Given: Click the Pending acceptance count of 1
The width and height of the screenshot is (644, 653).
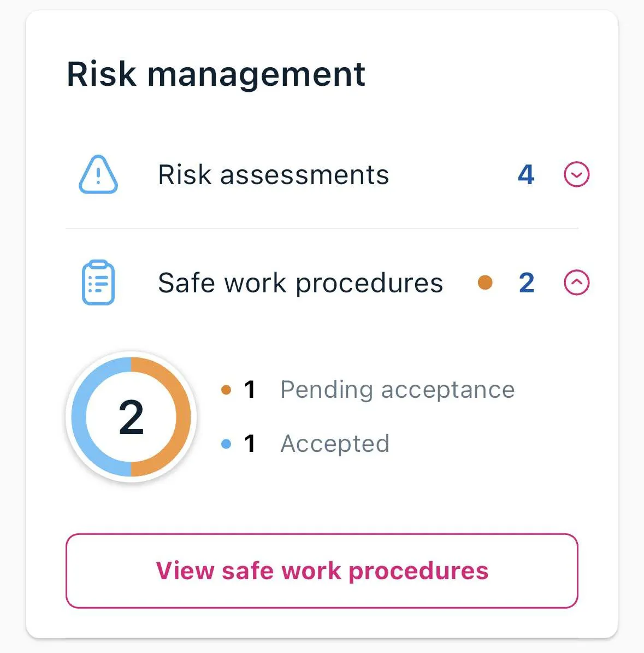Looking at the screenshot, I should pyautogui.click(x=250, y=390).
